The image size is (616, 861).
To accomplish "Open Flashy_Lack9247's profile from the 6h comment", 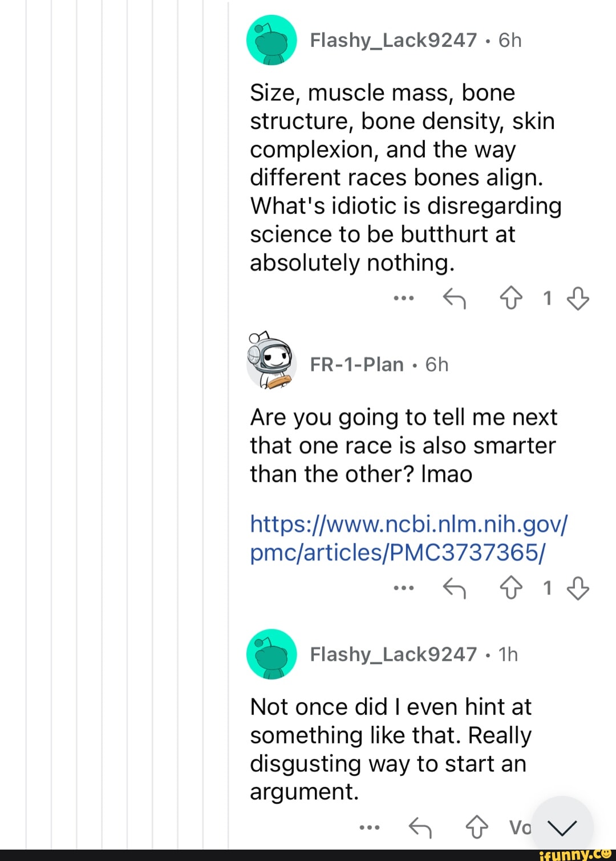I will [393, 40].
